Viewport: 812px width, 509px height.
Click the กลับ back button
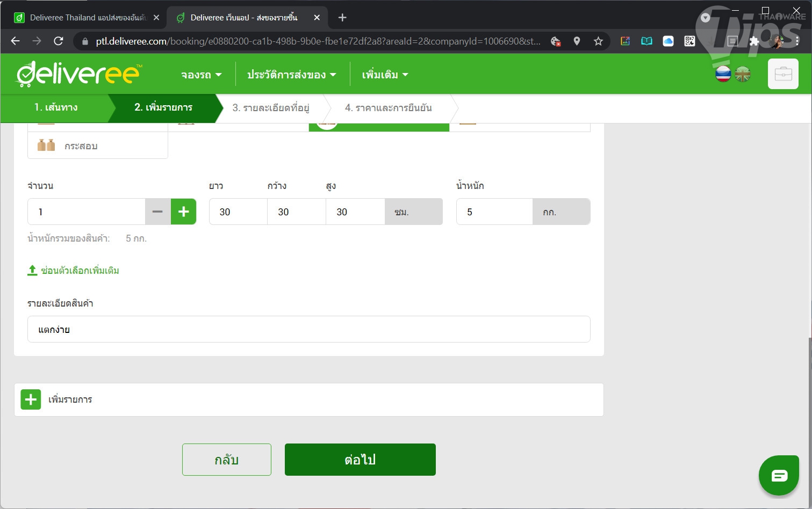tap(227, 460)
